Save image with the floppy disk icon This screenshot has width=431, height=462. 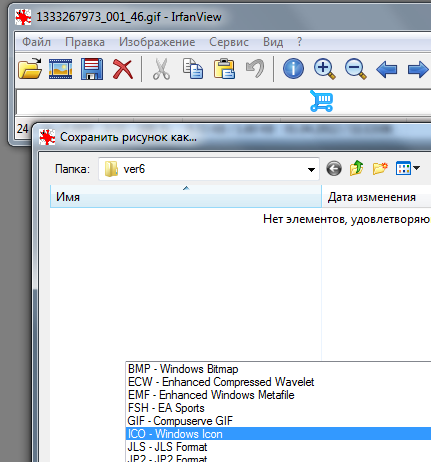pyautogui.click(x=92, y=69)
